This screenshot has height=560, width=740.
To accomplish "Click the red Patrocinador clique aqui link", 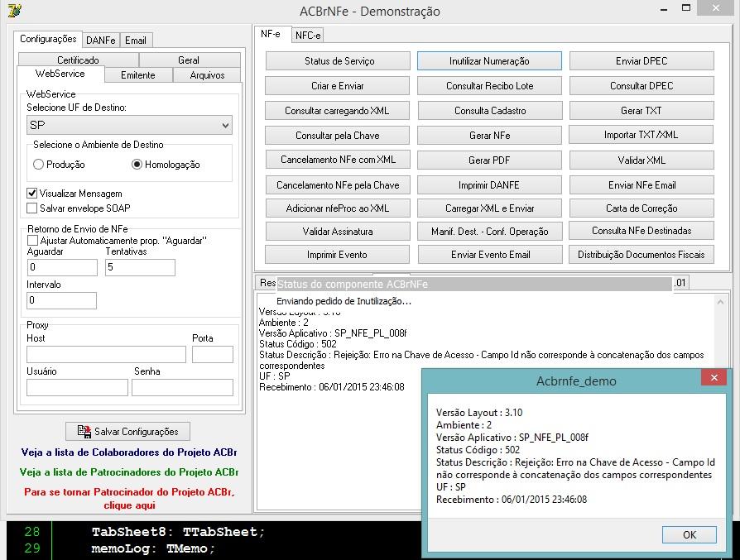I will pos(129,498).
